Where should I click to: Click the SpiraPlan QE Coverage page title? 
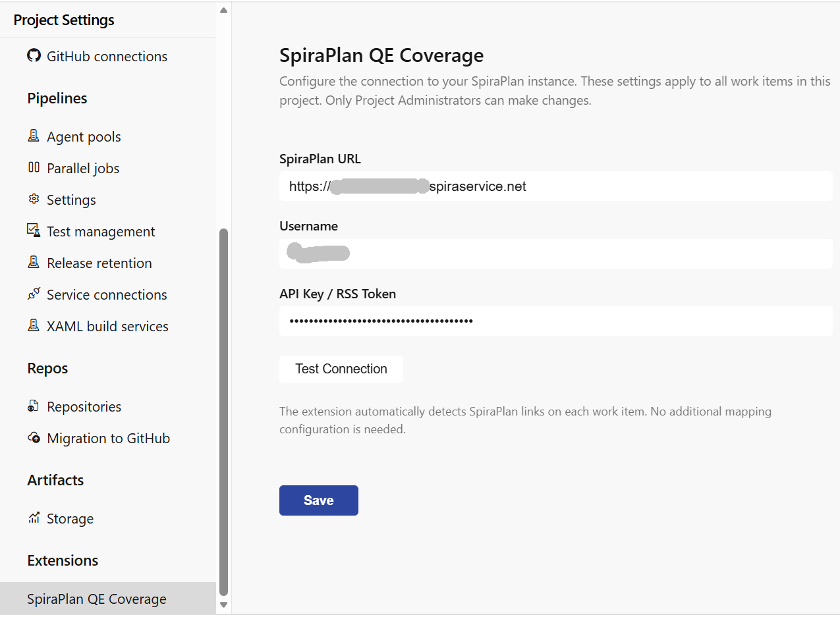381,55
